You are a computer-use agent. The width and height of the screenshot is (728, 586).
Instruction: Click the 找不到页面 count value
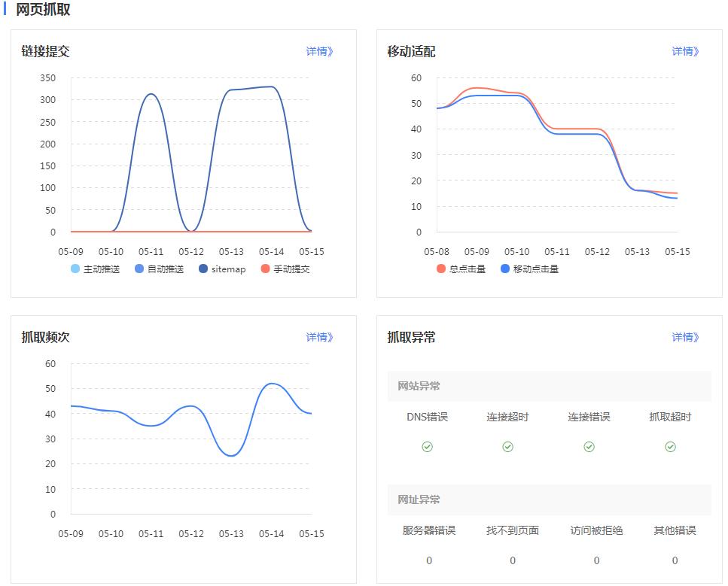[513, 560]
